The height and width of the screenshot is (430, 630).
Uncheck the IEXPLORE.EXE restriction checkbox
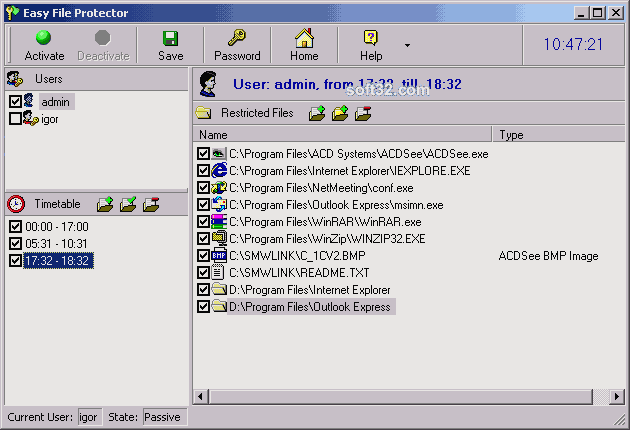(203, 170)
